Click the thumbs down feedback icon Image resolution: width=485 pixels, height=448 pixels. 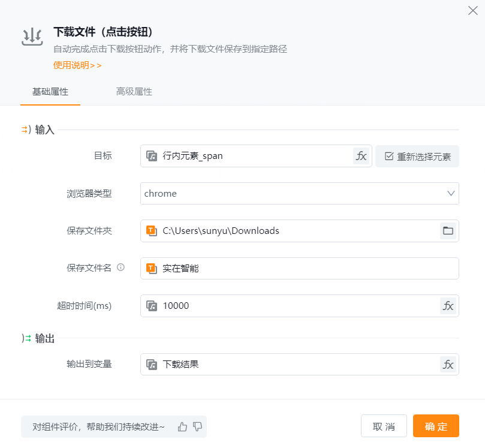click(197, 427)
